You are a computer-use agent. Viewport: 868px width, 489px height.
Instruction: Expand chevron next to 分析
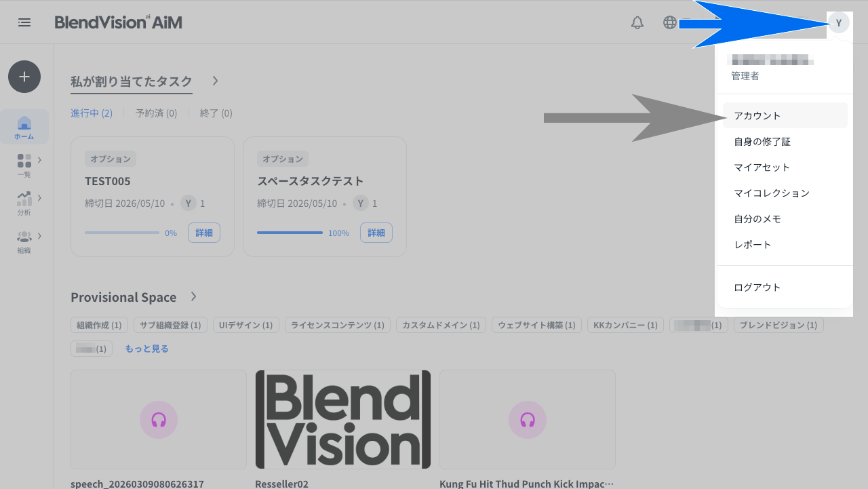[x=40, y=198]
